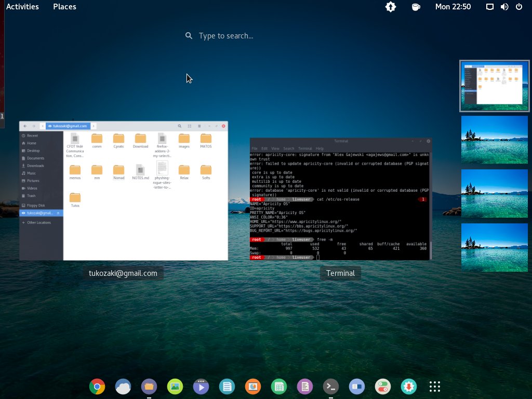
Task: Switch to the second workspace thumbnail
Action: 494,139
